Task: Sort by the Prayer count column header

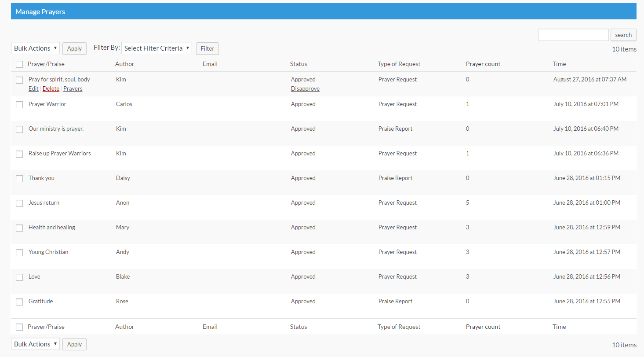Action: pos(483,64)
